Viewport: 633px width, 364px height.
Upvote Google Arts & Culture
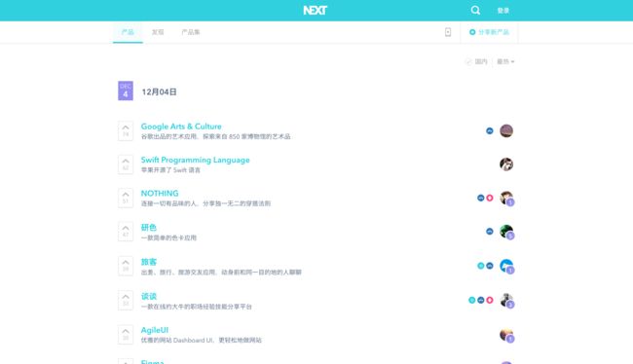click(126, 130)
